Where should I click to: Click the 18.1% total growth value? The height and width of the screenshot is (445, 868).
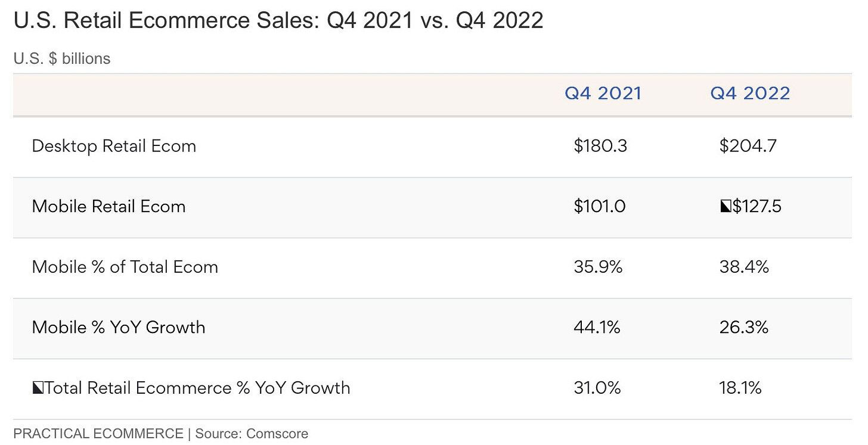click(x=740, y=388)
